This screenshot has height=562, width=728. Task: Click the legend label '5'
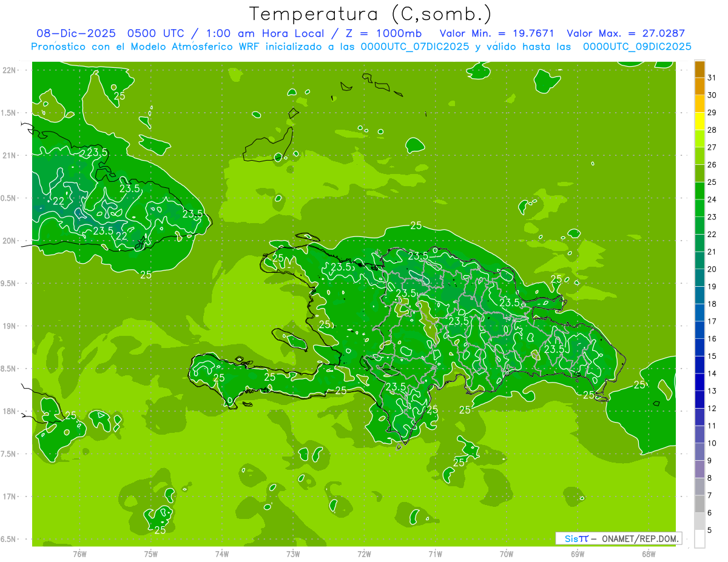[710, 530]
